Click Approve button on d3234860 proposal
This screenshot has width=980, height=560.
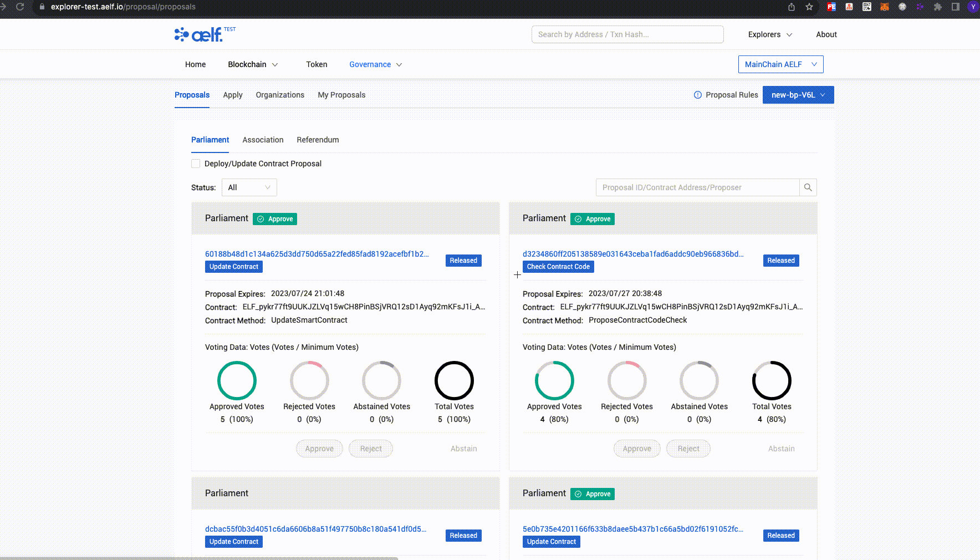[637, 449]
